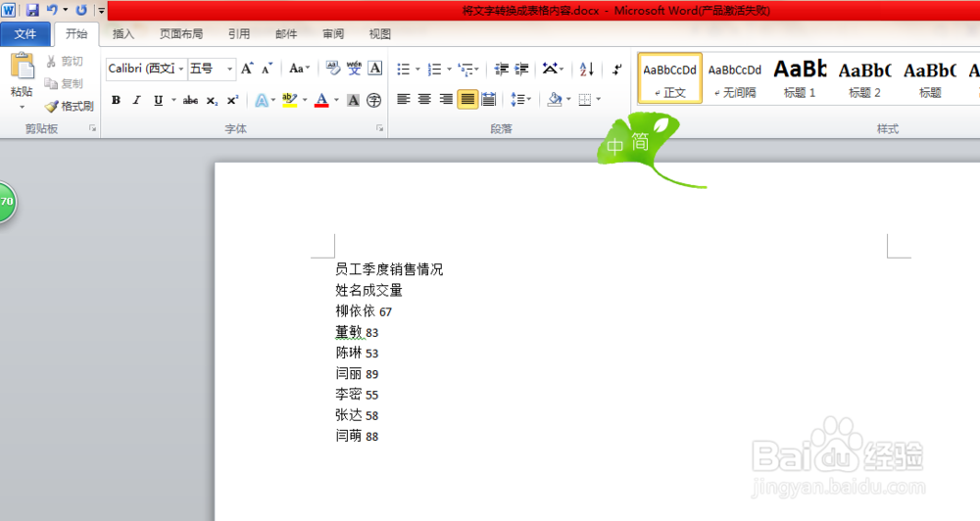Apply the 标题 1 heading style

800,78
